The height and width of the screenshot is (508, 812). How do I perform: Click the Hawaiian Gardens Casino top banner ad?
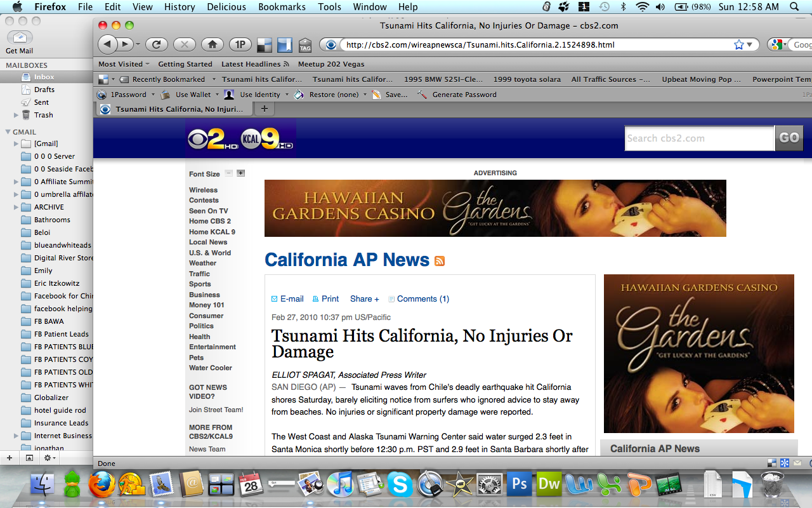495,208
